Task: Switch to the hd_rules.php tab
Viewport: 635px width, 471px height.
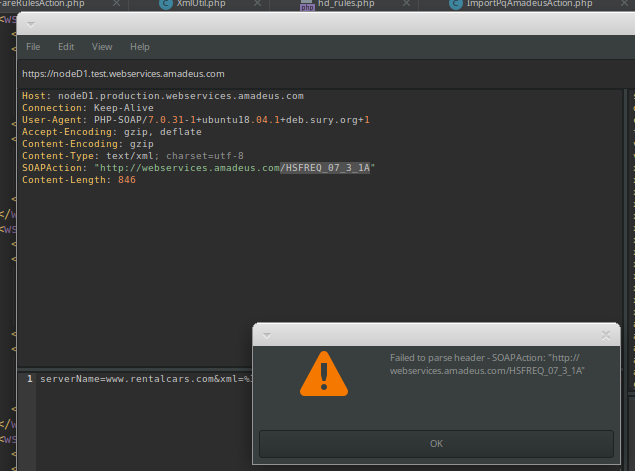Action: 346,4
